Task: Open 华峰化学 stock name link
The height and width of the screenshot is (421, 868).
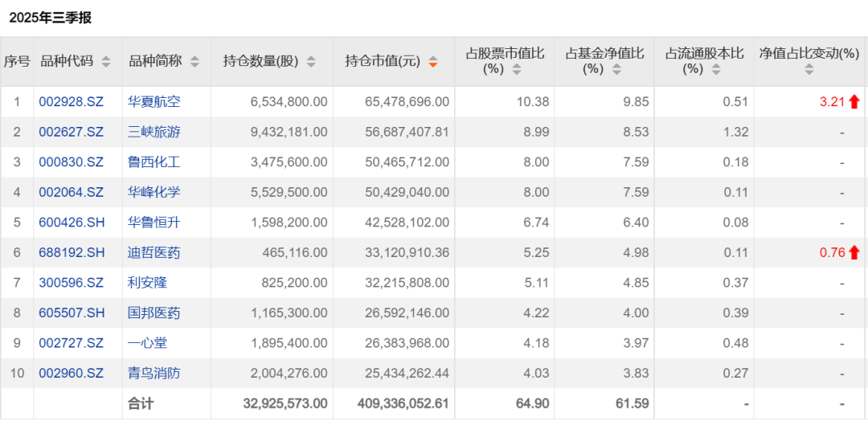Action: coord(154,192)
